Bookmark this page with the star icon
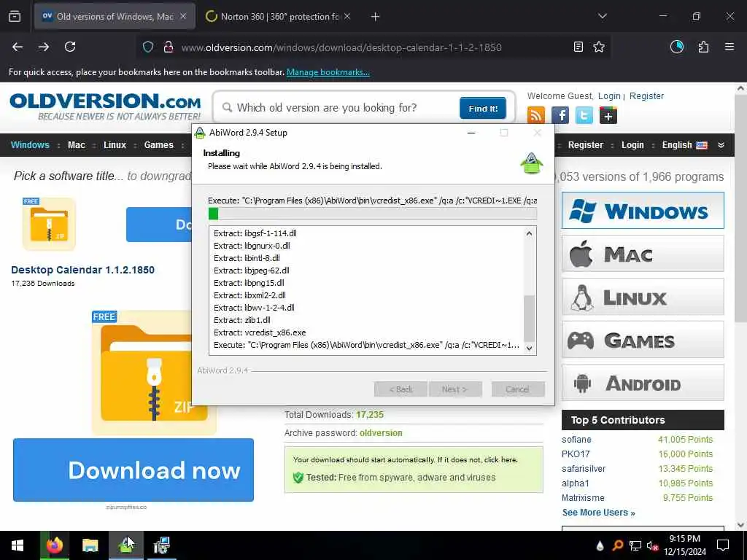This screenshot has height=560, width=747. tap(599, 47)
